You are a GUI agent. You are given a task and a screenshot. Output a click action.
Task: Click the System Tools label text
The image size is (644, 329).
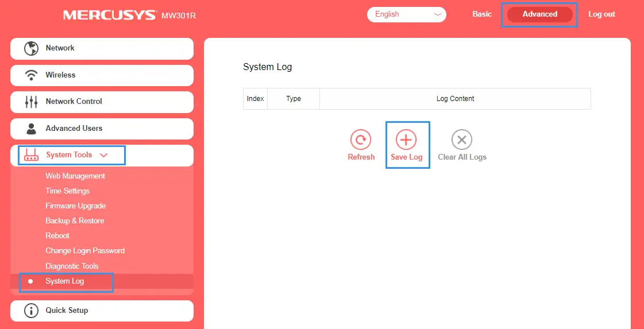pyautogui.click(x=69, y=155)
